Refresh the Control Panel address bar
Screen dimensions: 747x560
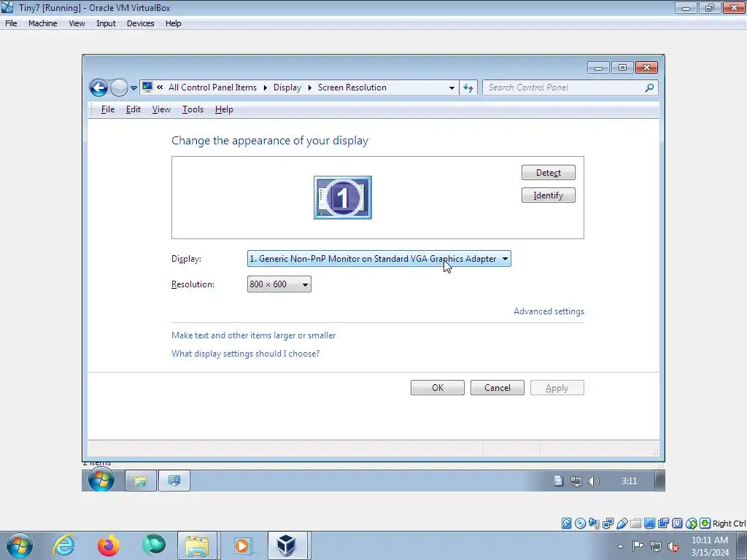468,87
